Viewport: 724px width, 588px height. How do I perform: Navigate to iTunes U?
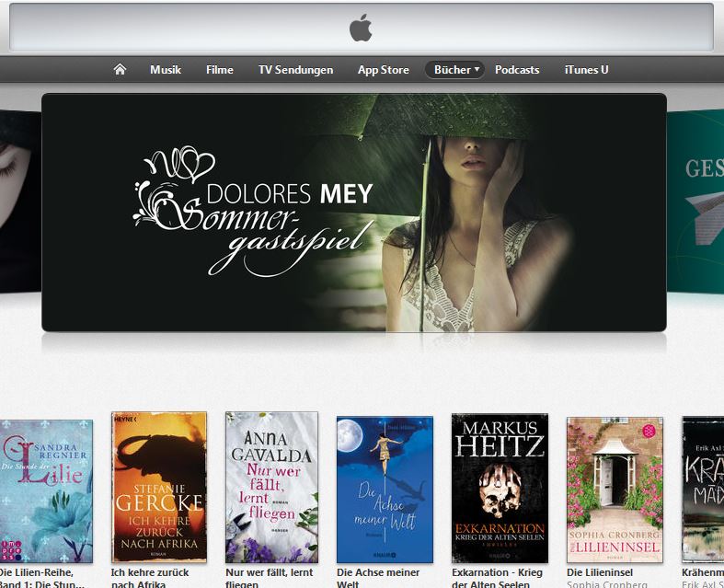click(x=586, y=70)
